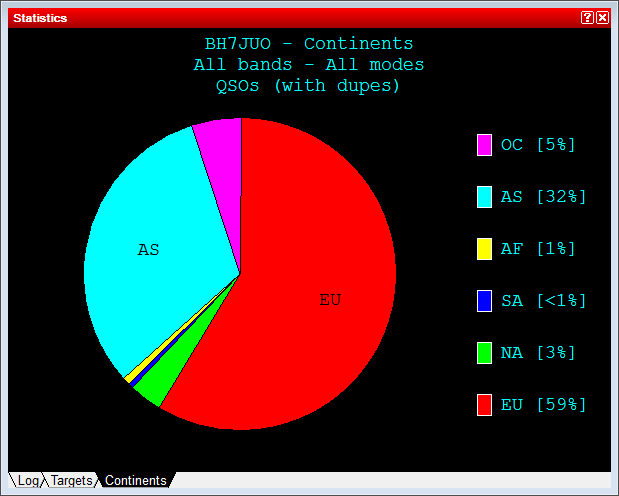Click the 'AS [32%]' legend label
This screenshot has width=619, height=496.
coord(543,197)
